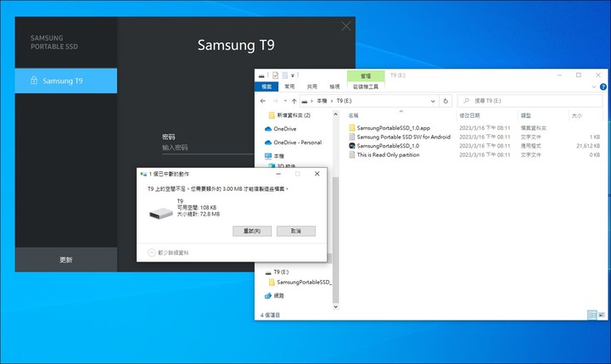The width and height of the screenshot is (611, 364).
Task: Click 本機 in the address breadcrumb
Action: click(322, 101)
